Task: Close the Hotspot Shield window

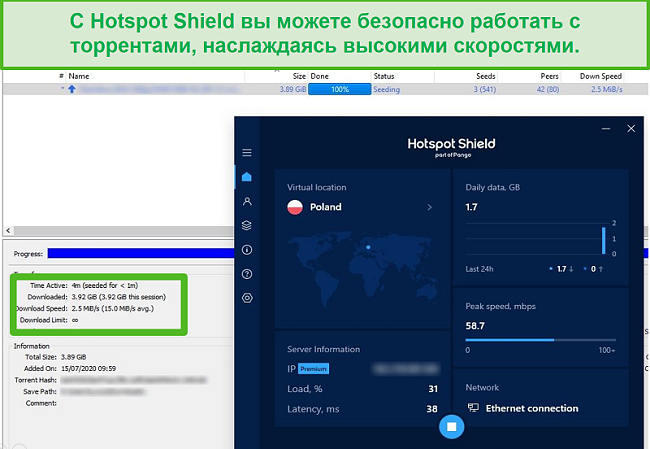Action: click(631, 129)
